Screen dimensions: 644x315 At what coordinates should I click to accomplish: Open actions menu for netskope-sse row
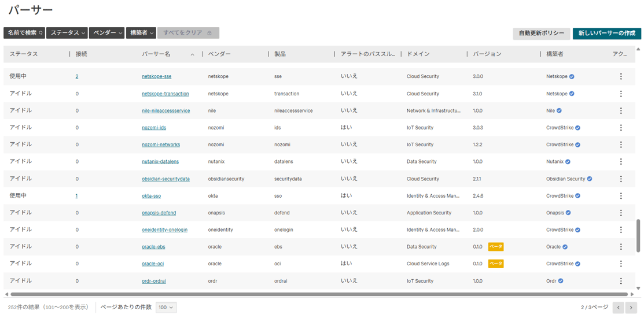pyautogui.click(x=621, y=76)
